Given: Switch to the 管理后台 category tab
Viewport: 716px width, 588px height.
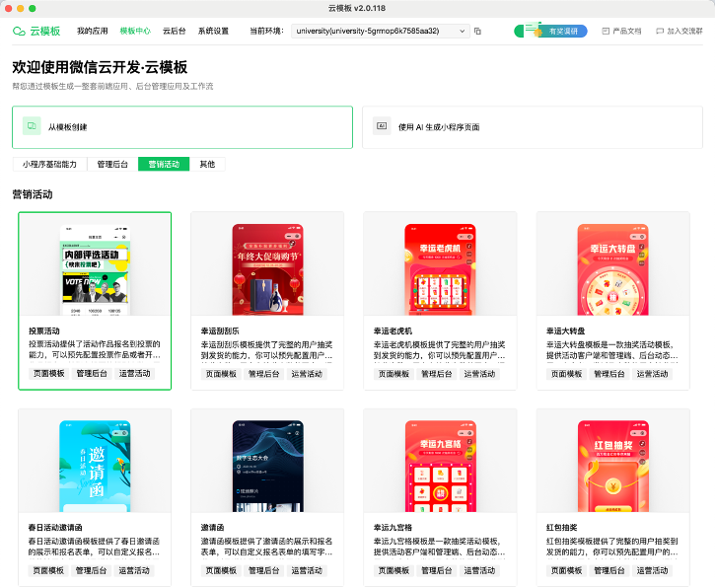Looking at the screenshot, I should 112,164.
